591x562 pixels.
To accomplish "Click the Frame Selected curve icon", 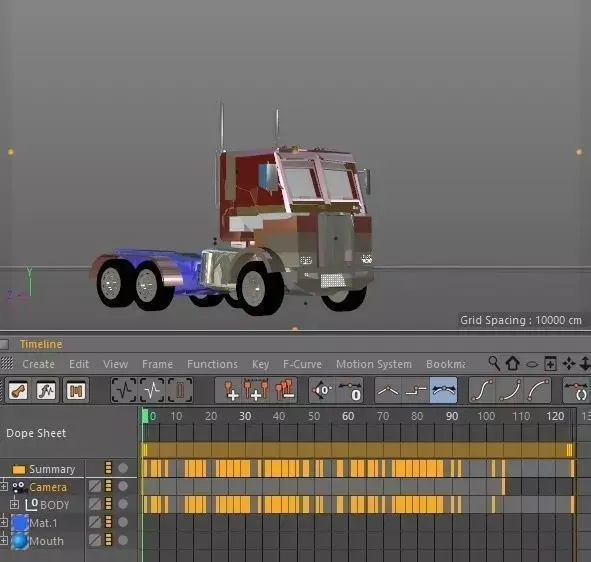I will pyautogui.click(x=152, y=390).
